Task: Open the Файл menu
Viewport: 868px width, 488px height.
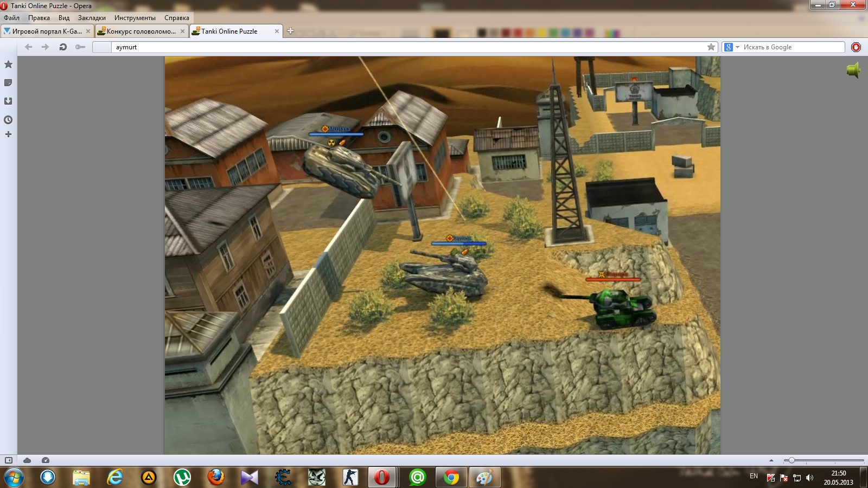Action: (x=11, y=18)
